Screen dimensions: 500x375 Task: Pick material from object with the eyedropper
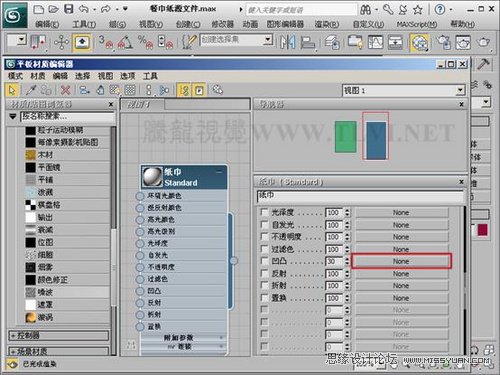tap(31, 90)
